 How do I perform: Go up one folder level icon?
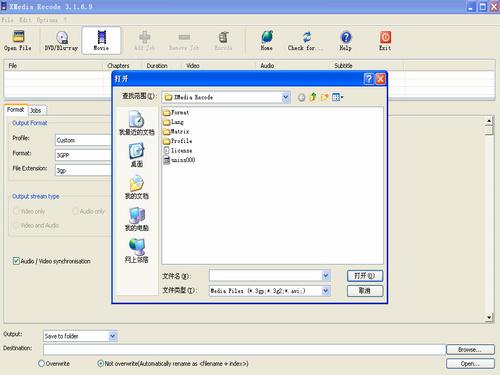(313, 97)
